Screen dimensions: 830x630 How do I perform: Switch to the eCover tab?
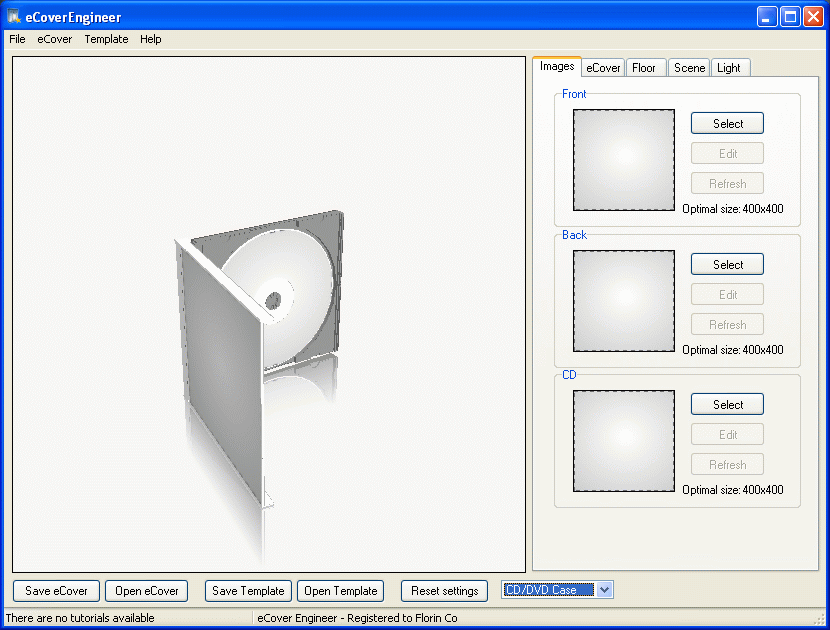pos(602,67)
